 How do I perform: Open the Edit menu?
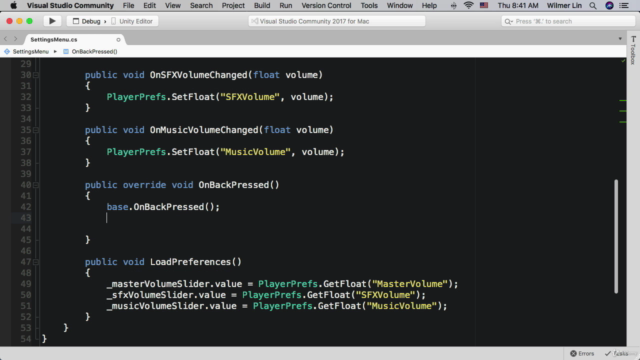pos(149,5)
